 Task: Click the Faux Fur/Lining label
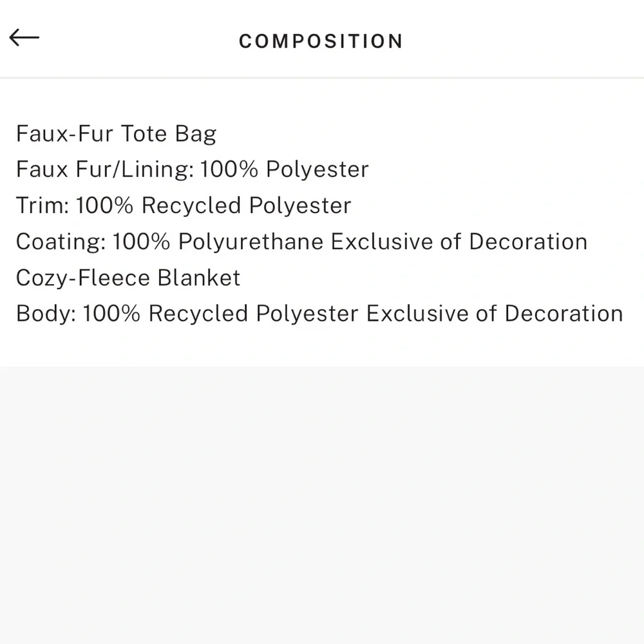(104, 170)
